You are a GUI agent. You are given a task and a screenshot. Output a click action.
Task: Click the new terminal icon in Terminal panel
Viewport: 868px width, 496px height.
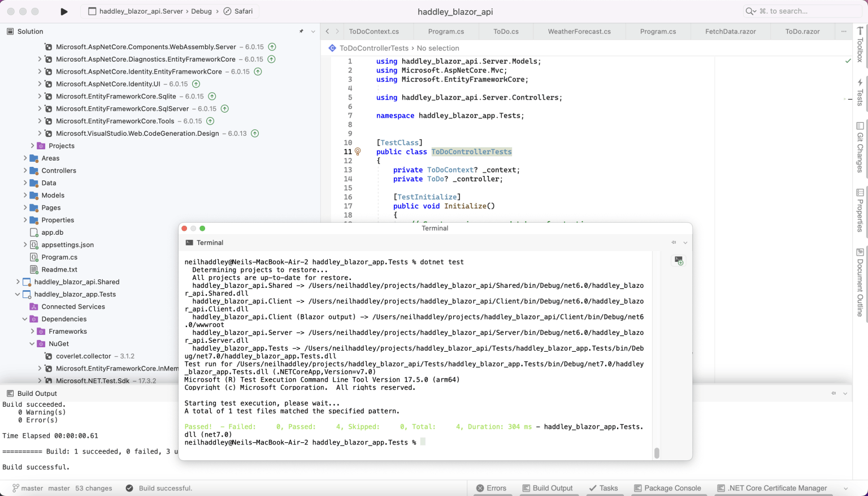[679, 260]
